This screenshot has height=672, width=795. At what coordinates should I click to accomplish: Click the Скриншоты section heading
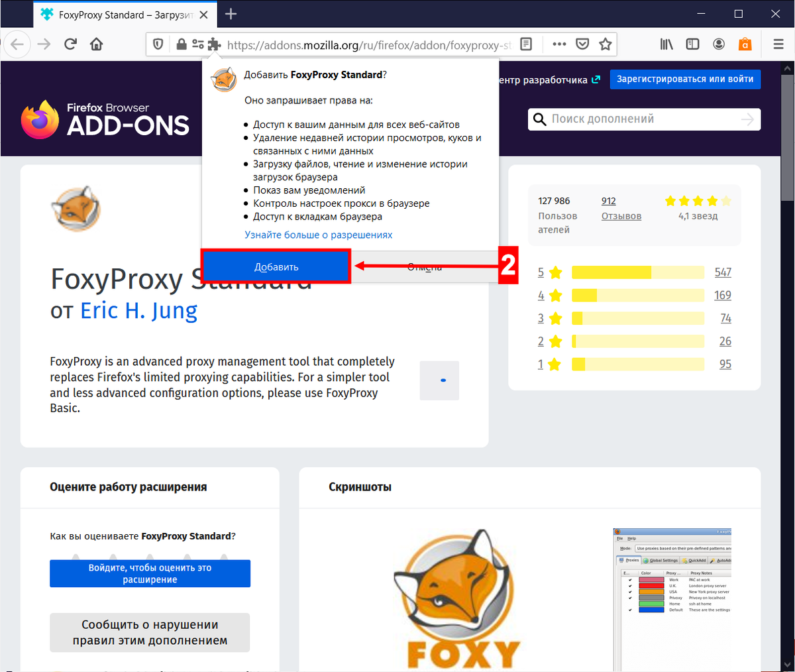click(360, 487)
